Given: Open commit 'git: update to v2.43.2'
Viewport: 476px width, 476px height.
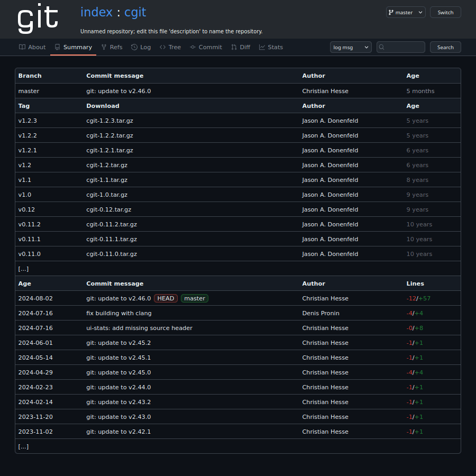Looking at the screenshot, I should coord(118,402).
